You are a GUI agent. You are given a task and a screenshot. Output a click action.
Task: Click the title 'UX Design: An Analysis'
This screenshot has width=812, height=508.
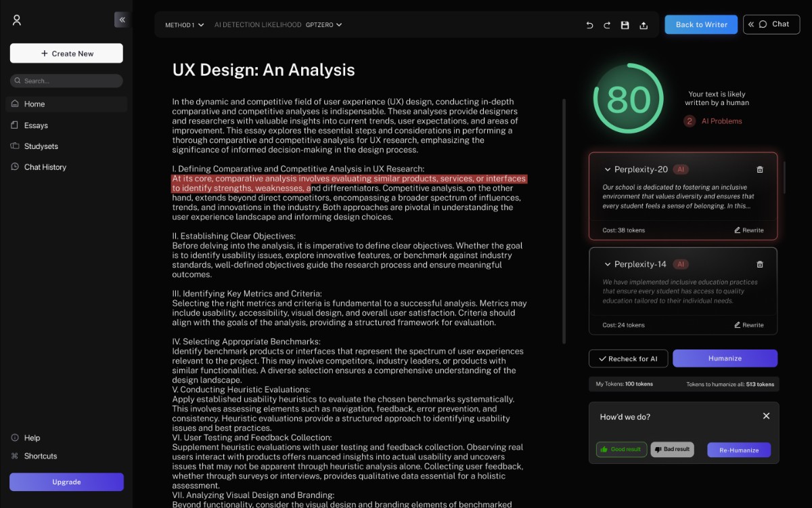pos(263,70)
